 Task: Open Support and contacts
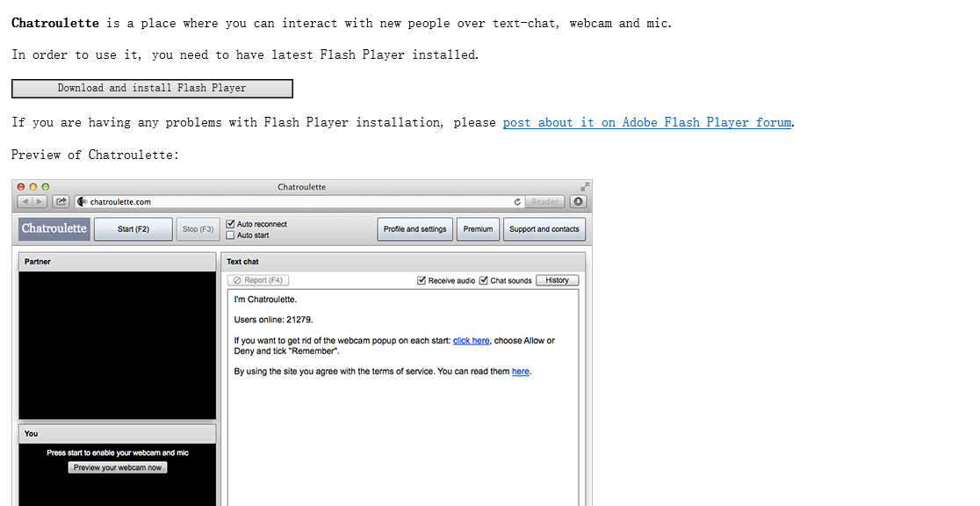(544, 229)
